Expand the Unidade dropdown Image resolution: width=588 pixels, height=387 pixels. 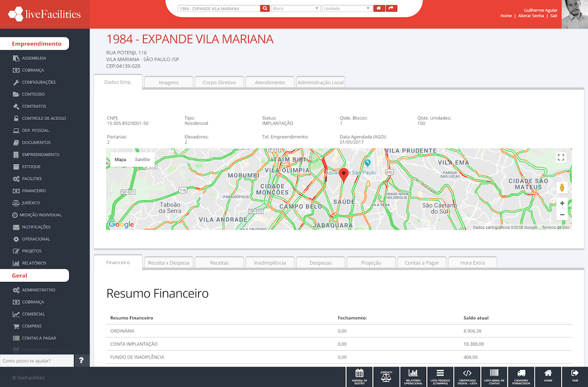click(347, 8)
